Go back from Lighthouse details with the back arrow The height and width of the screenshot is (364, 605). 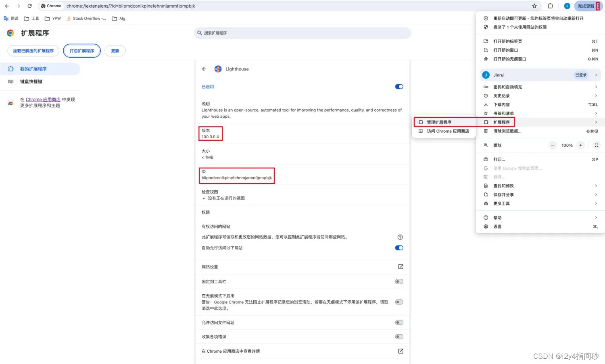pos(204,69)
